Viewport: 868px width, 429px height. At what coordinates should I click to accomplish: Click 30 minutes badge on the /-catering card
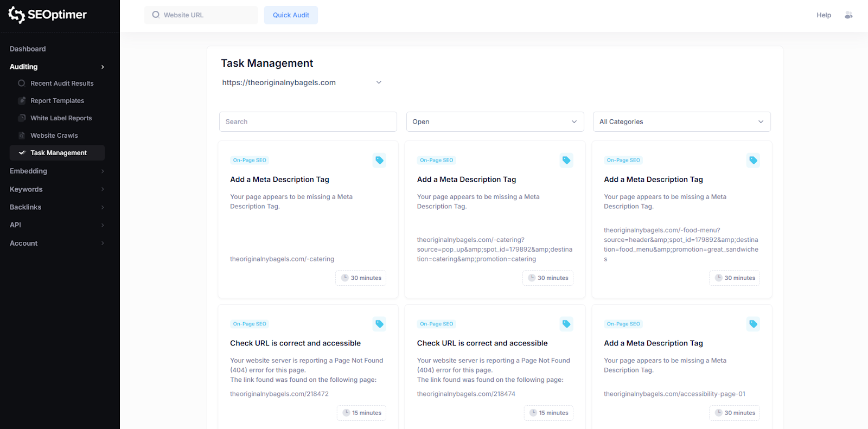pos(361,278)
